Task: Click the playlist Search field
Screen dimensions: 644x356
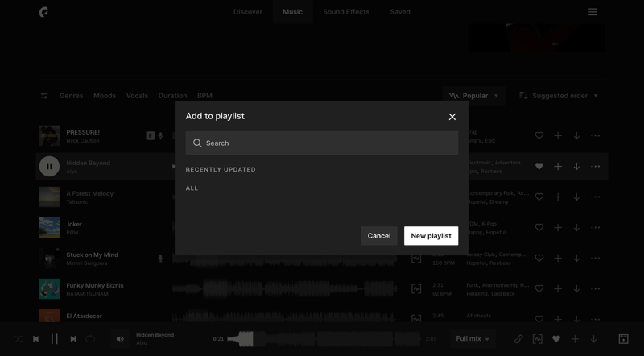Action: tap(321, 143)
